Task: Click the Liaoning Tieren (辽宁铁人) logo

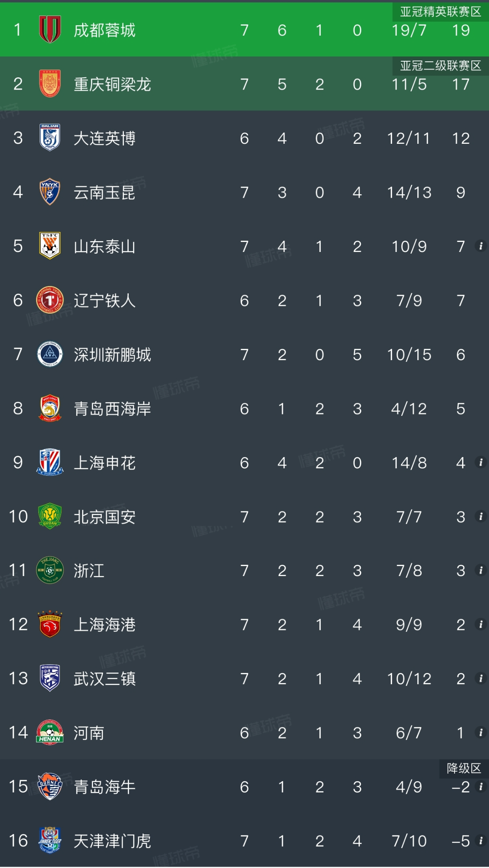Action: 50,300
